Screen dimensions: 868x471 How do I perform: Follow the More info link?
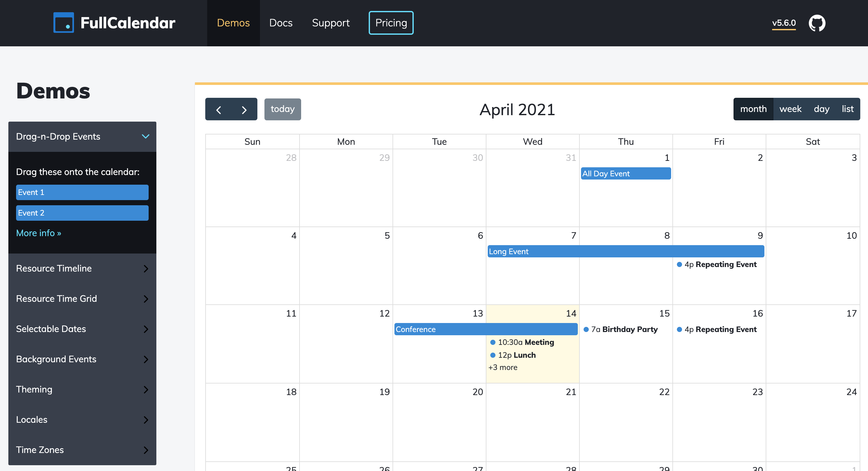(38, 233)
